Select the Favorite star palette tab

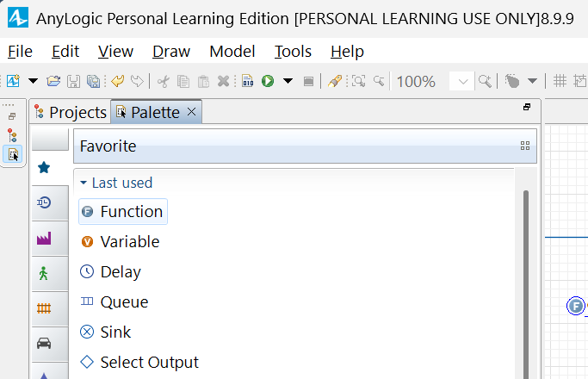point(44,167)
